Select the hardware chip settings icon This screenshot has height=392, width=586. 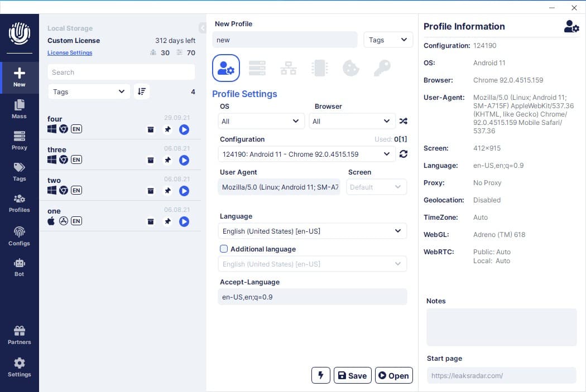tap(319, 68)
